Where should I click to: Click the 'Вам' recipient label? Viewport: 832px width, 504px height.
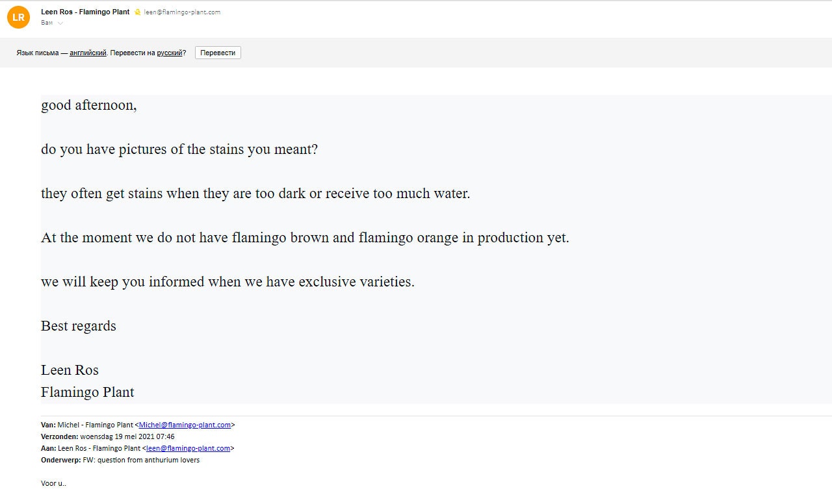click(47, 23)
